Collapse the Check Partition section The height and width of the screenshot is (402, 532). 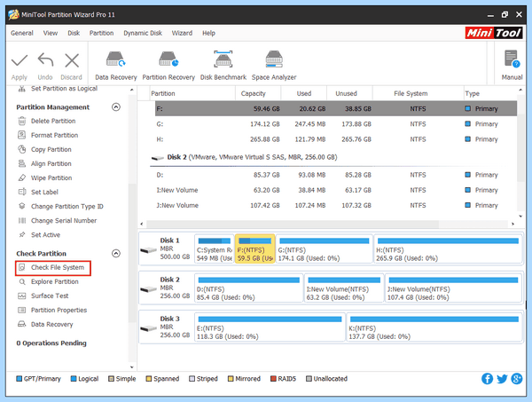tap(116, 254)
